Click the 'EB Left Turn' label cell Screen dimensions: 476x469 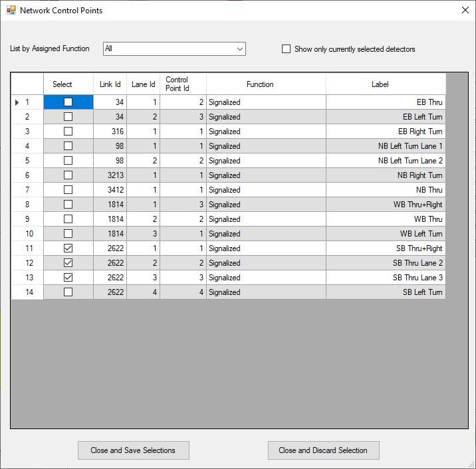[386, 117]
